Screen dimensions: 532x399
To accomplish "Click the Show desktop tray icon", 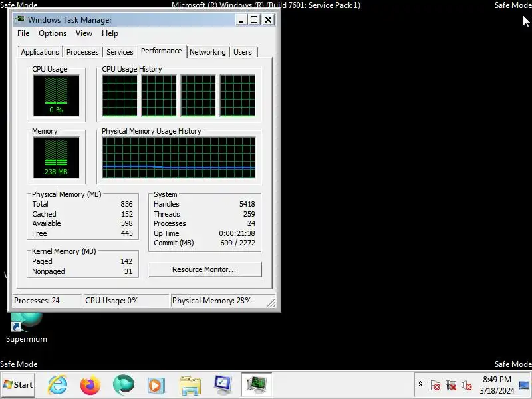I will point(524,385).
